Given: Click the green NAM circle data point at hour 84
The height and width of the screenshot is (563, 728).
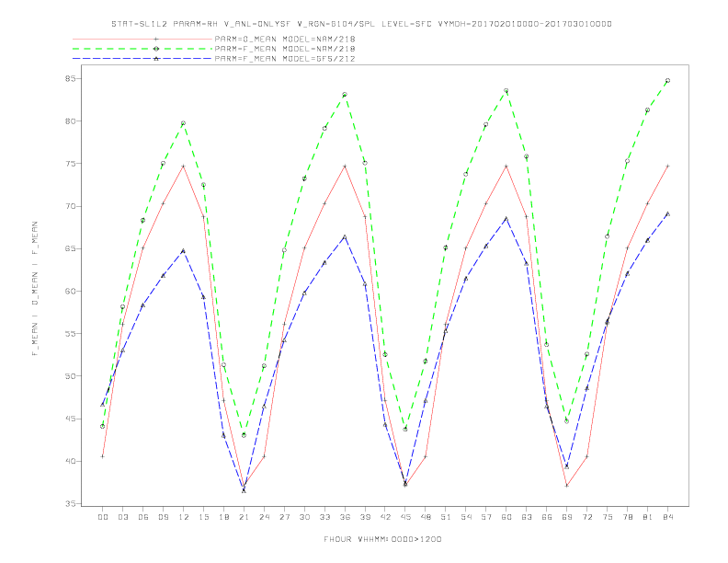Looking at the screenshot, I should point(667,80).
